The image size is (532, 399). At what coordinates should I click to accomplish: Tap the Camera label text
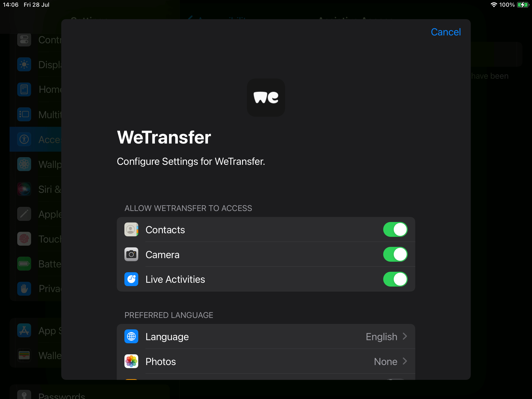pos(162,255)
